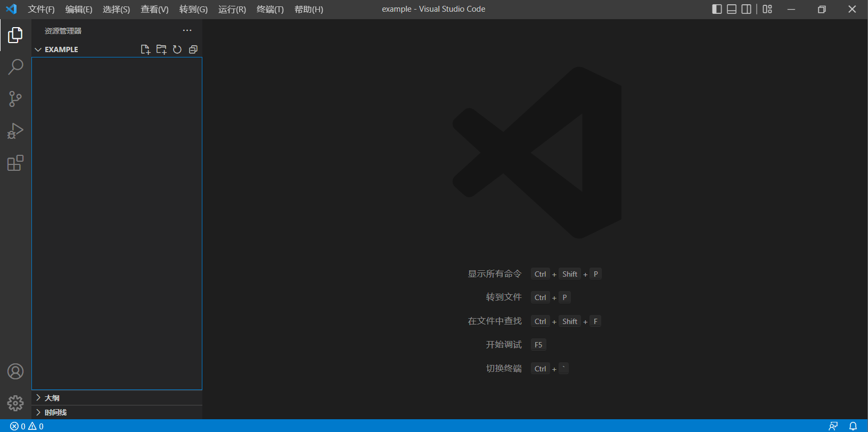Collapse all folders in Explorer

tap(193, 49)
